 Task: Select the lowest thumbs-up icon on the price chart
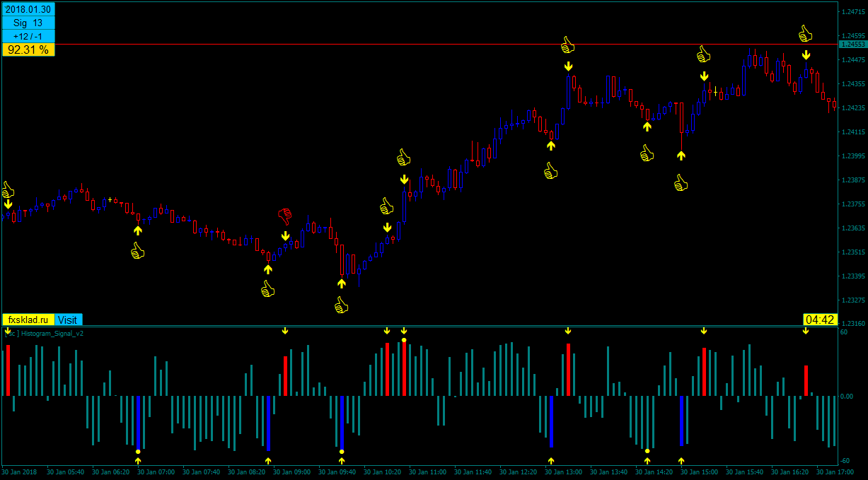click(x=342, y=305)
